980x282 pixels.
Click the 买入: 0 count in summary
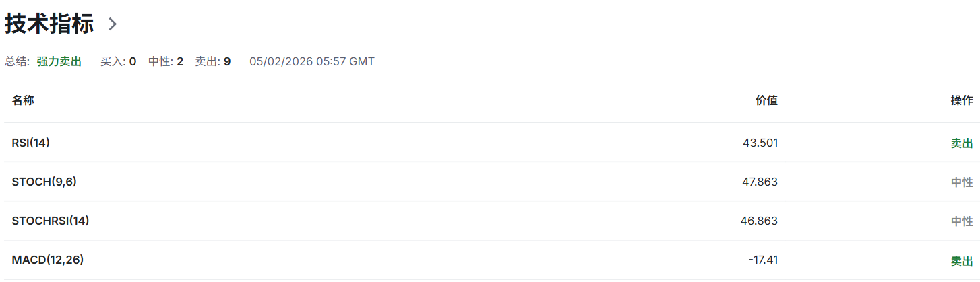point(118,61)
